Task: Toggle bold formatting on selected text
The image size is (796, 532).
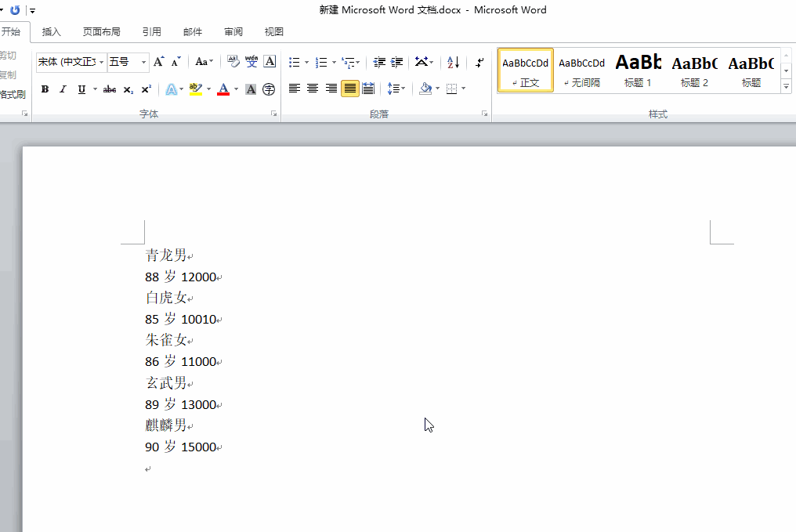Action: pyautogui.click(x=45, y=89)
